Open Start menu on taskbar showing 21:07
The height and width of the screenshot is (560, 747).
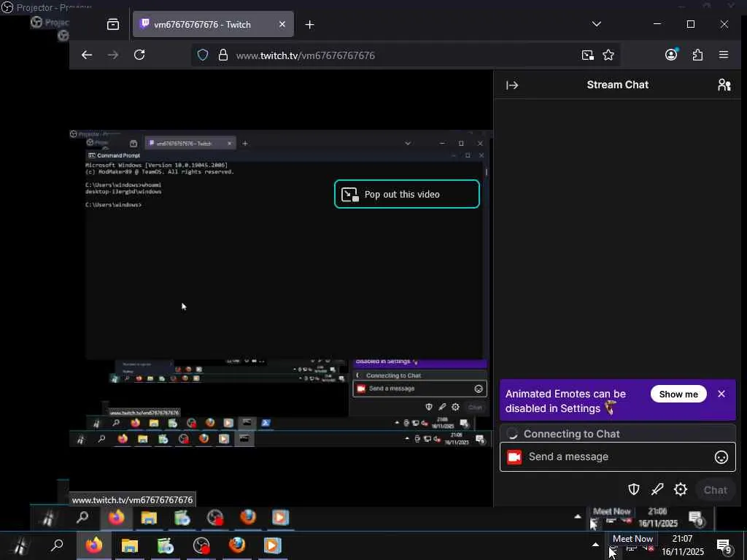click(20, 545)
